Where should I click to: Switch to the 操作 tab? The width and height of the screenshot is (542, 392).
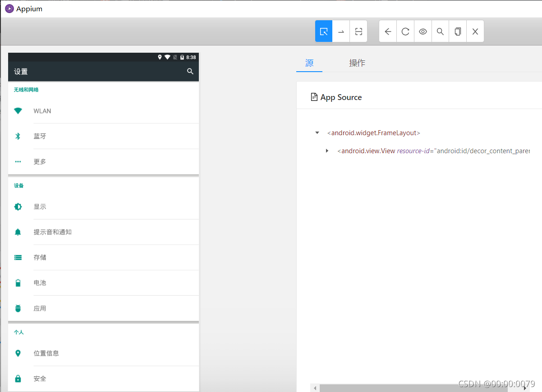[x=357, y=63]
